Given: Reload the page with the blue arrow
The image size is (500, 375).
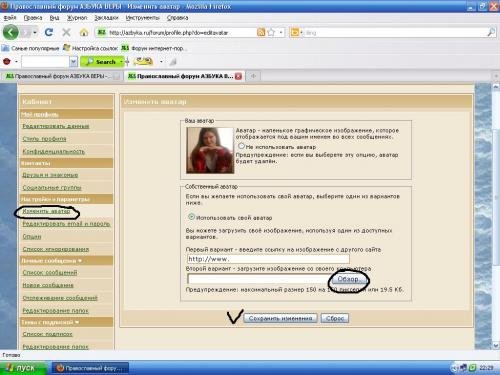Looking at the screenshot, I should (49, 32).
